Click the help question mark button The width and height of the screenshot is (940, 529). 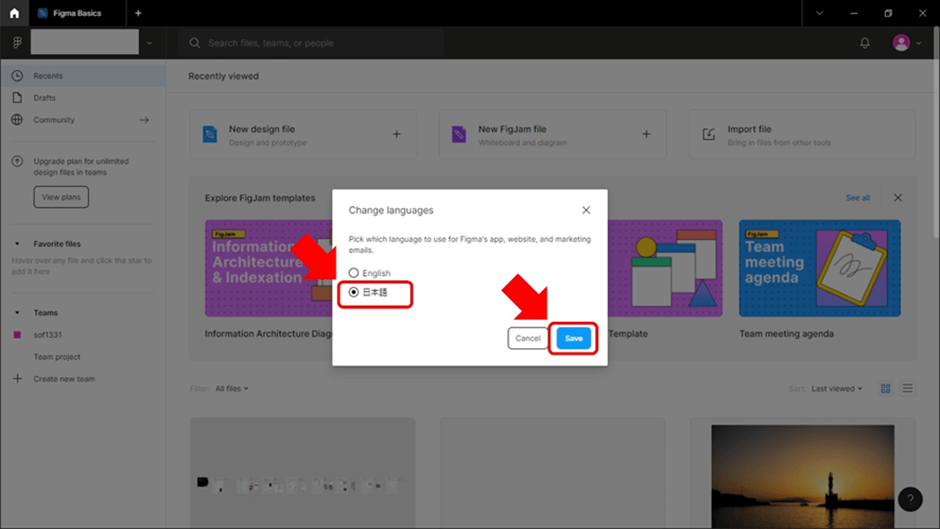click(x=910, y=499)
